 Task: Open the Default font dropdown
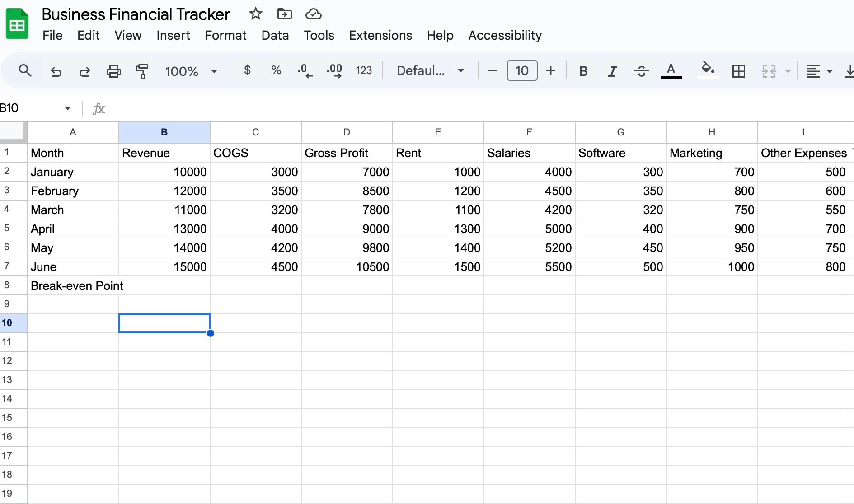(x=430, y=71)
